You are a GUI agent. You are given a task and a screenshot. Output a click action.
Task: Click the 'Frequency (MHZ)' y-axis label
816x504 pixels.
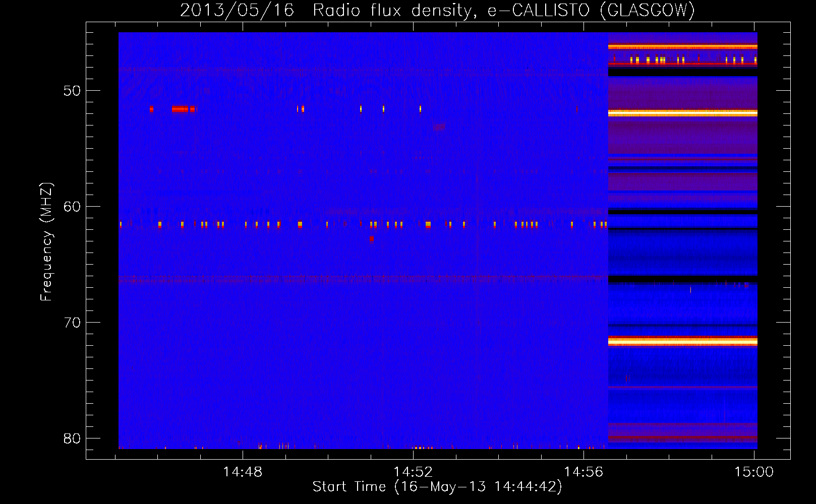pos(46,242)
